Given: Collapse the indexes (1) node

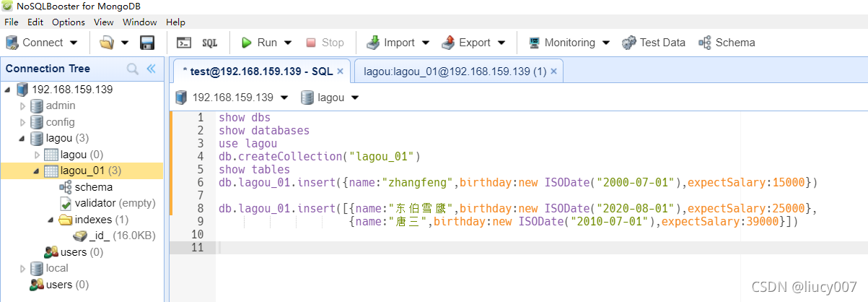Looking at the screenshot, I should [x=51, y=220].
